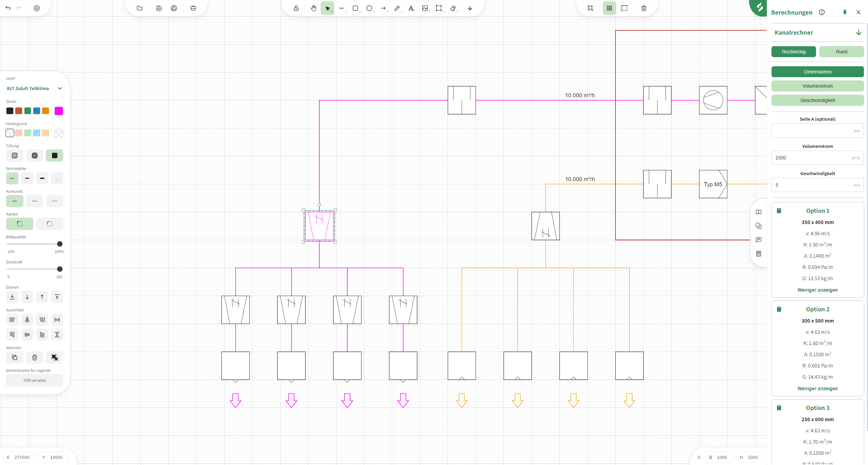The width and height of the screenshot is (868, 465).
Task: Collapse the Kanalrechner section
Action: click(858, 33)
